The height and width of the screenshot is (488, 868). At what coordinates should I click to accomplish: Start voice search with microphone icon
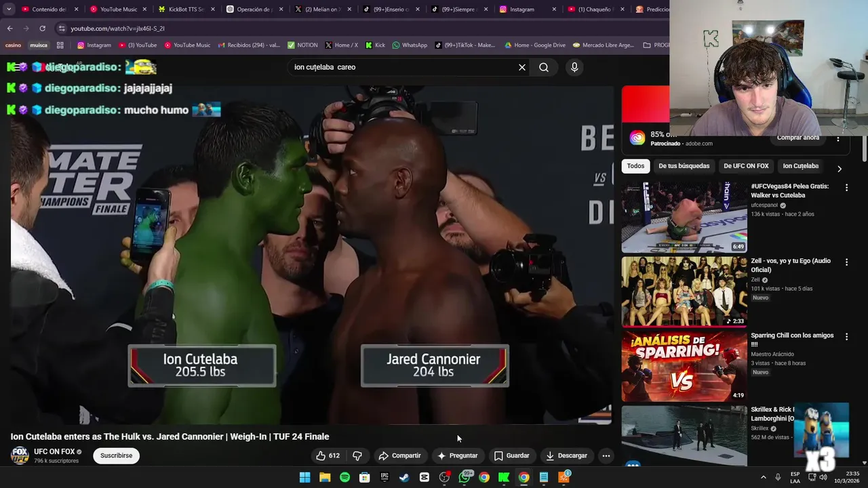pyautogui.click(x=574, y=67)
